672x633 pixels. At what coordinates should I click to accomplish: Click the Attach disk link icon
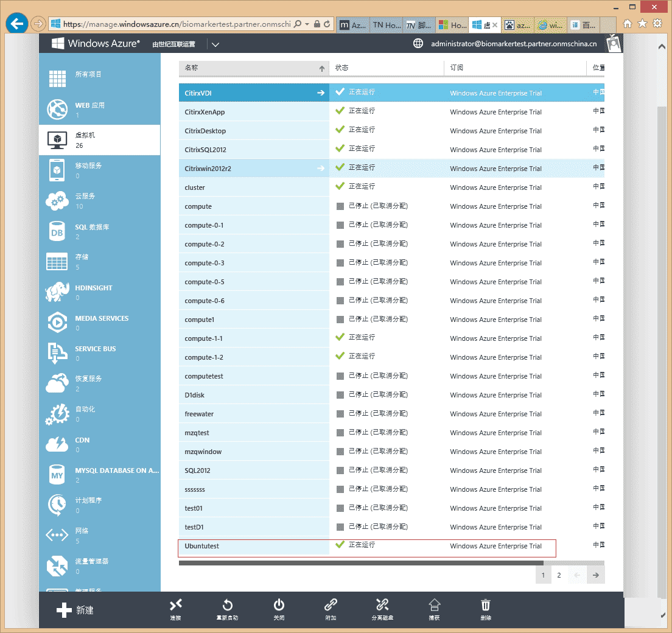click(331, 605)
